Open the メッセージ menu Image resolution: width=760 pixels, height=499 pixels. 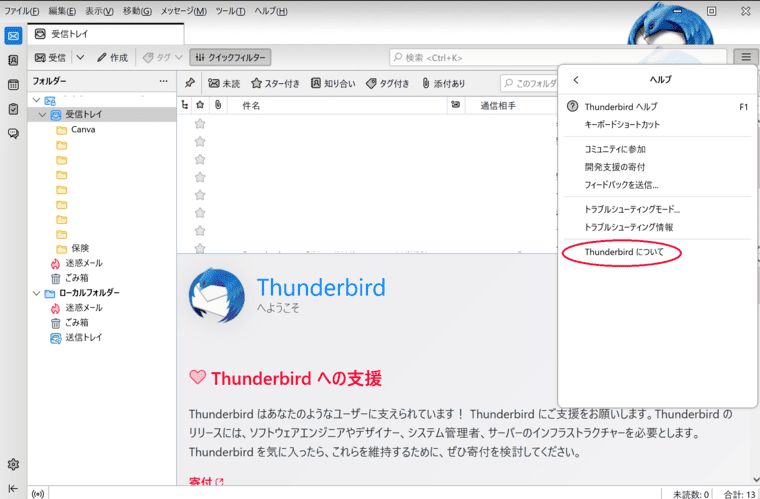184,11
